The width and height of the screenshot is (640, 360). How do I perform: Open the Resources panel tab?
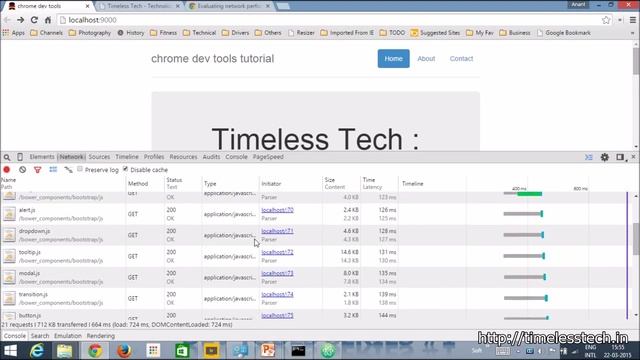tap(183, 157)
